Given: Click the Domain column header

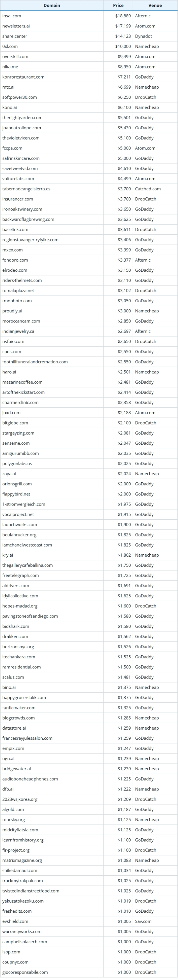Looking at the screenshot, I should coord(52,5).
